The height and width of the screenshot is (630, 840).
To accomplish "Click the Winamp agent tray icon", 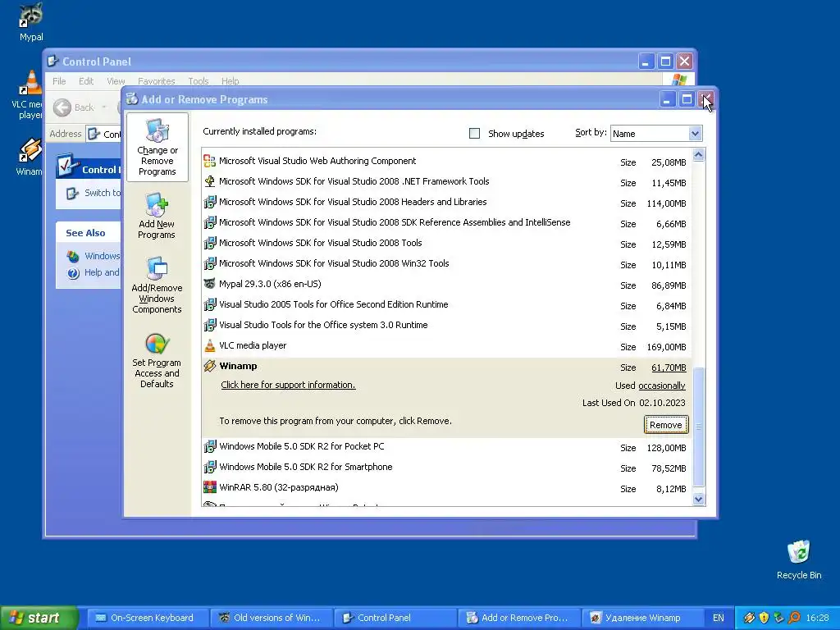I will pos(750,618).
